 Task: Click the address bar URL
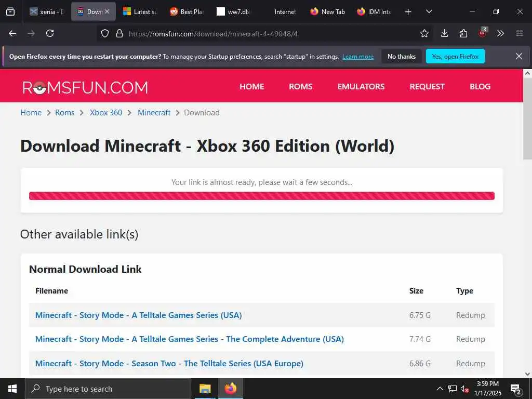(213, 34)
